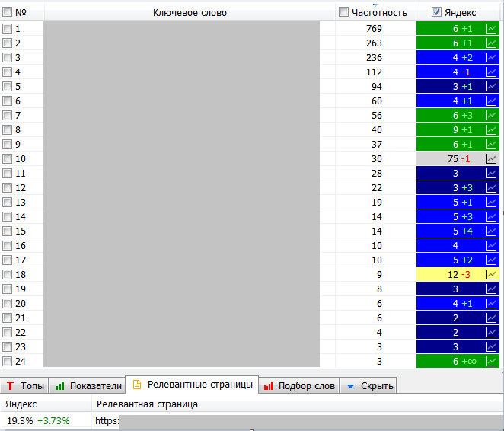Screen dimensions: 504x431
Task: Tick the checkbox for keyword row 24
Action: (7, 361)
